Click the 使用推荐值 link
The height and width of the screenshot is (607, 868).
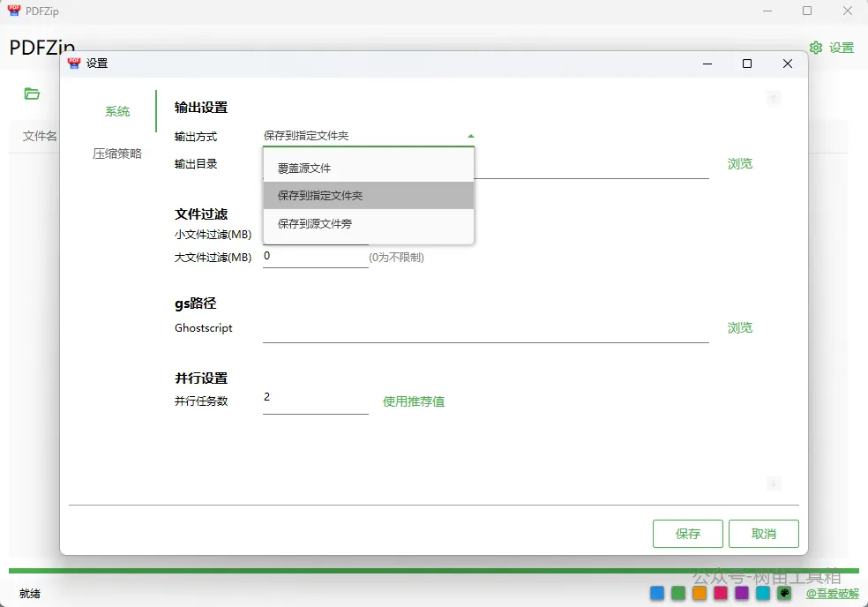point(414,401)
